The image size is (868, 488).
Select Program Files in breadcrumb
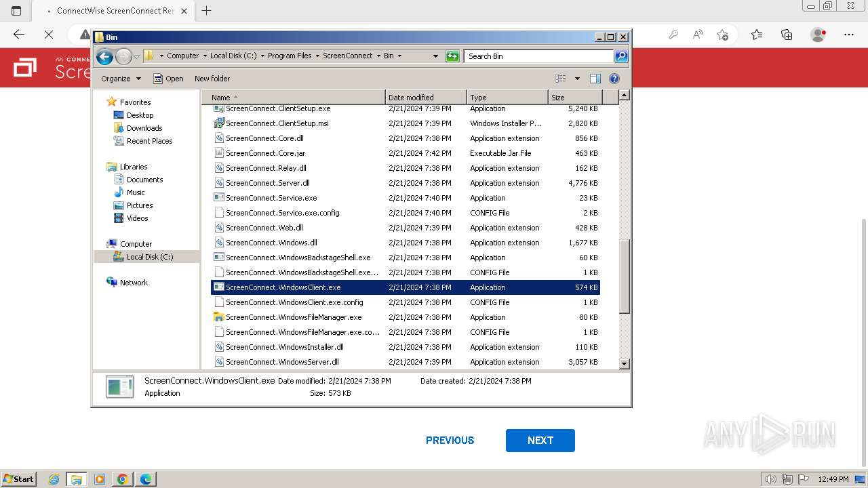(x=290, y=56)
